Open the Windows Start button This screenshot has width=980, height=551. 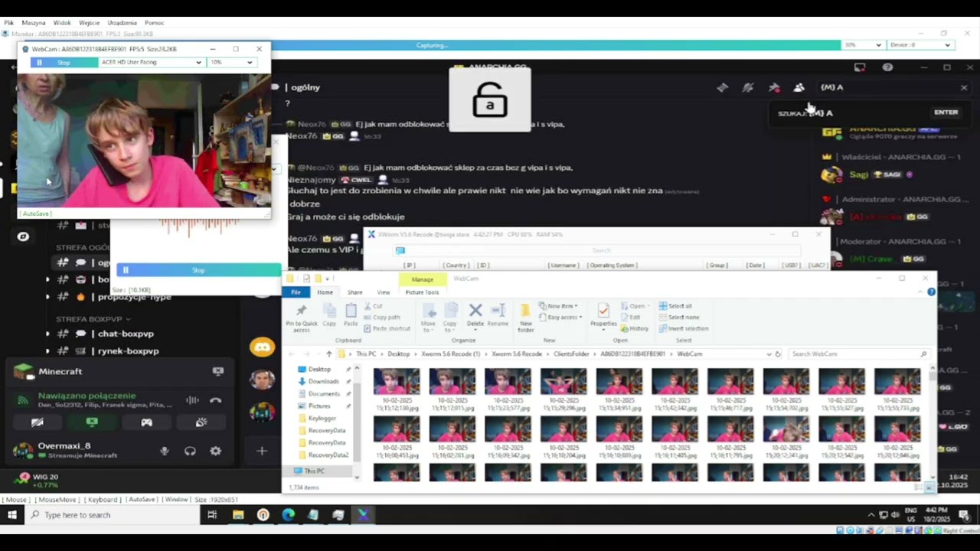click(12, 515)
